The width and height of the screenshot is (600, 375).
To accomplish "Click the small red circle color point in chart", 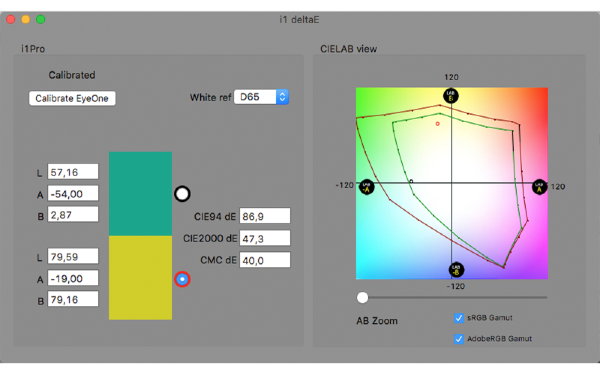I will [438, 124].
